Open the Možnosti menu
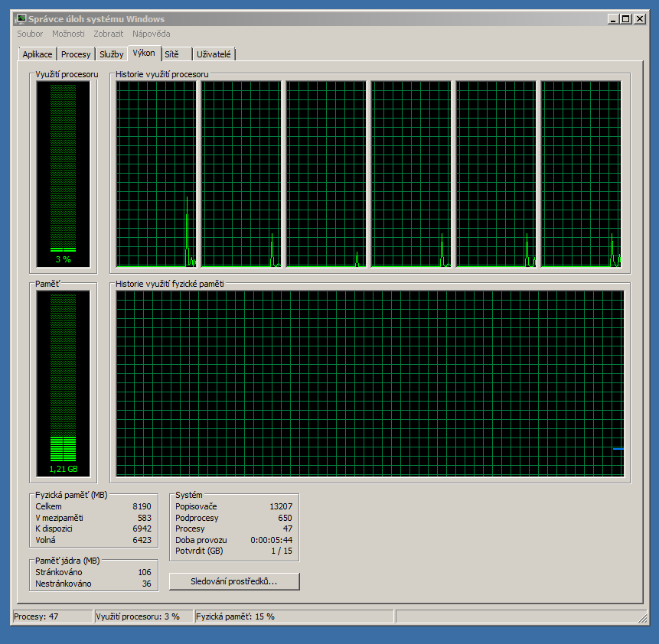The image size is (659, 644). tap(68, 34)
